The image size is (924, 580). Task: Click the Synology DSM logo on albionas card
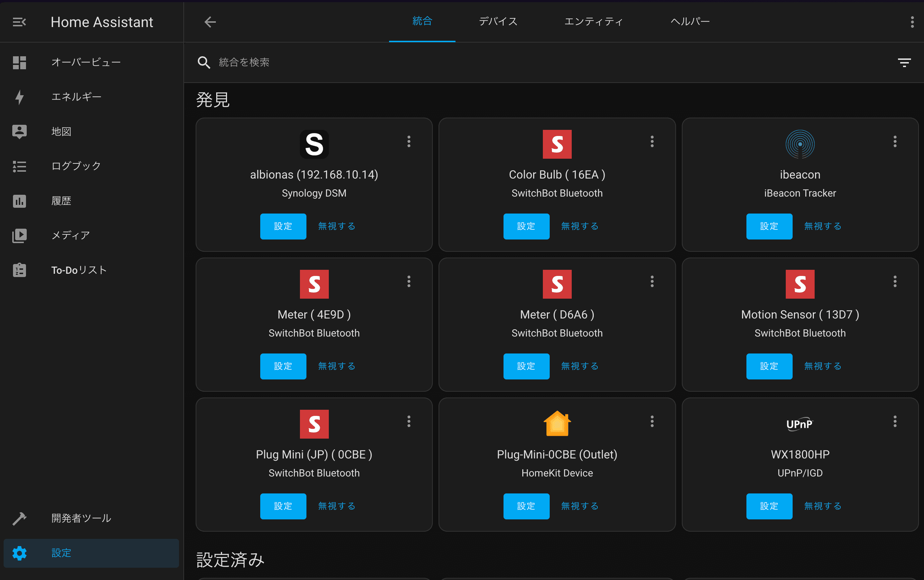(x=314, y=144)
